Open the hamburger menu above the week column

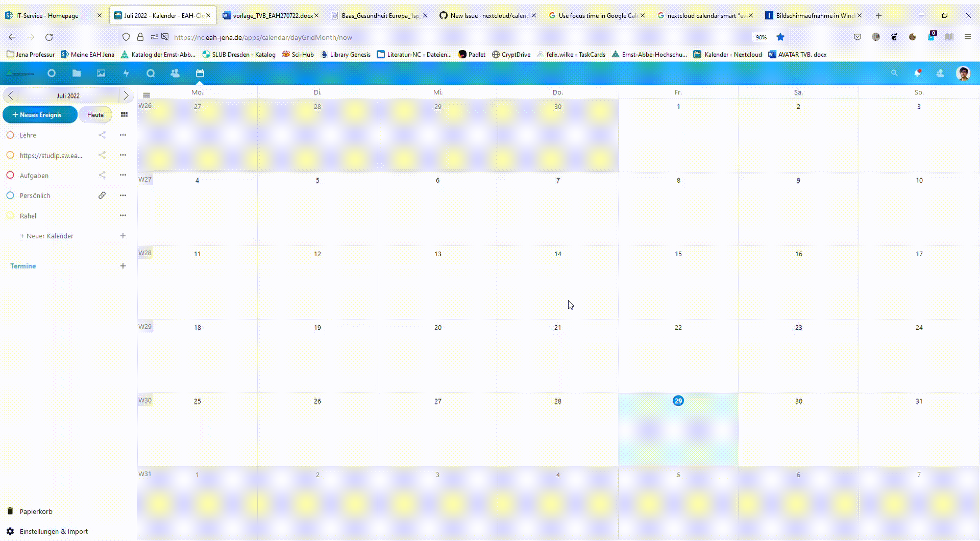pyautogui.click(x=146, y=94)
